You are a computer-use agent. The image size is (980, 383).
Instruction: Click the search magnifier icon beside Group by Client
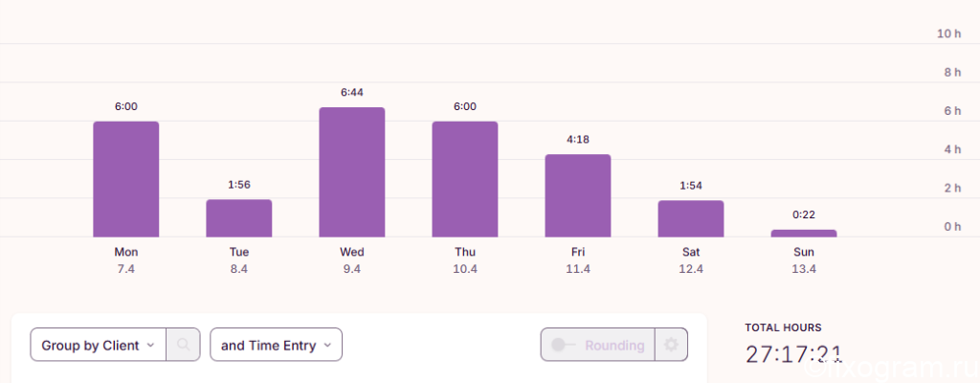click(x=183, y=345)
